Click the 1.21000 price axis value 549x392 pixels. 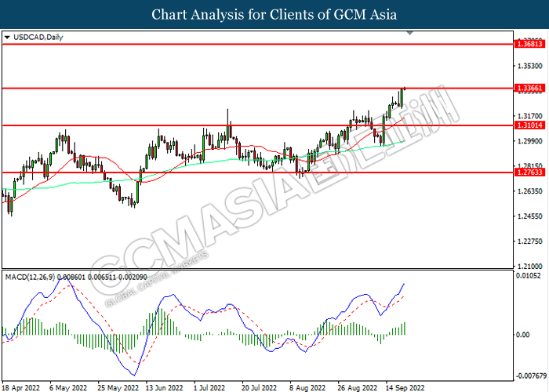point(530,266)
